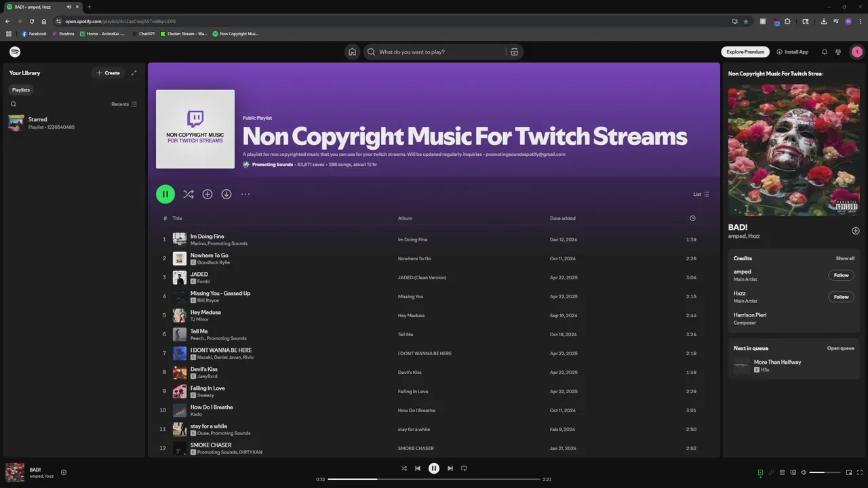Expand Your Library to full view
868x488 pixels.
pos(134,73)
